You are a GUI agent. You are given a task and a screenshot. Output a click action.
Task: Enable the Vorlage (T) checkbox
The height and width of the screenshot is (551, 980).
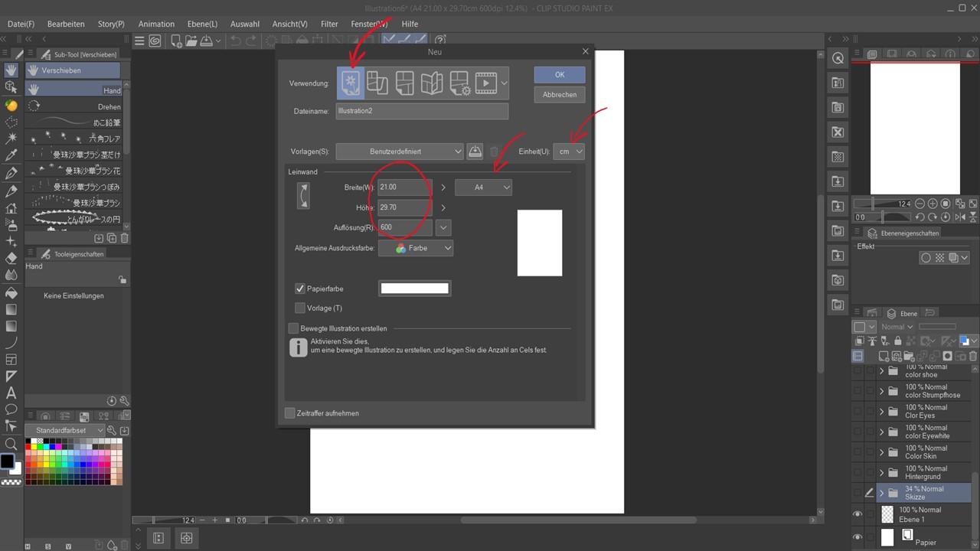pyautogui.click(x=300, y=308)
